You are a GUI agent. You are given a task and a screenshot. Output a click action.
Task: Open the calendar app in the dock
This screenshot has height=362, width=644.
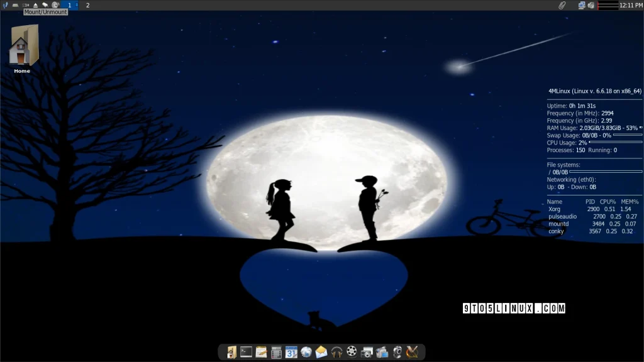(x=291, y=352)
